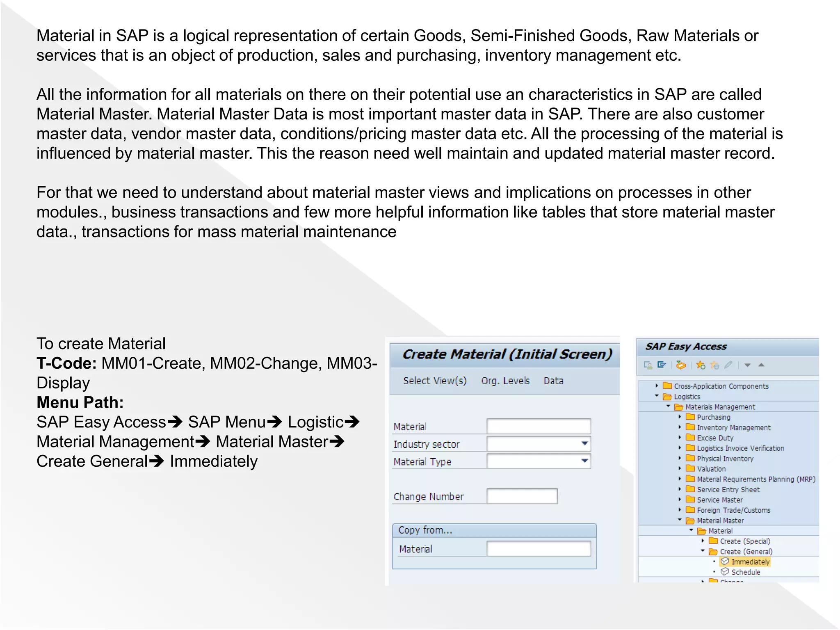Expand the Create (Special) node arrow
Screen dimensions: 840x630
(x=703, y=541)
